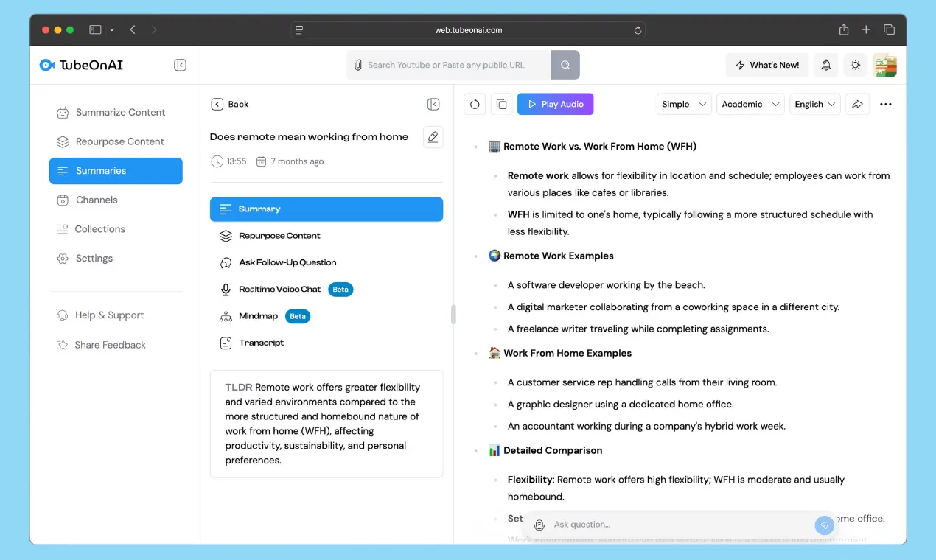Open the notifications bell
936x560 pixels.
[x=826, y=65]
